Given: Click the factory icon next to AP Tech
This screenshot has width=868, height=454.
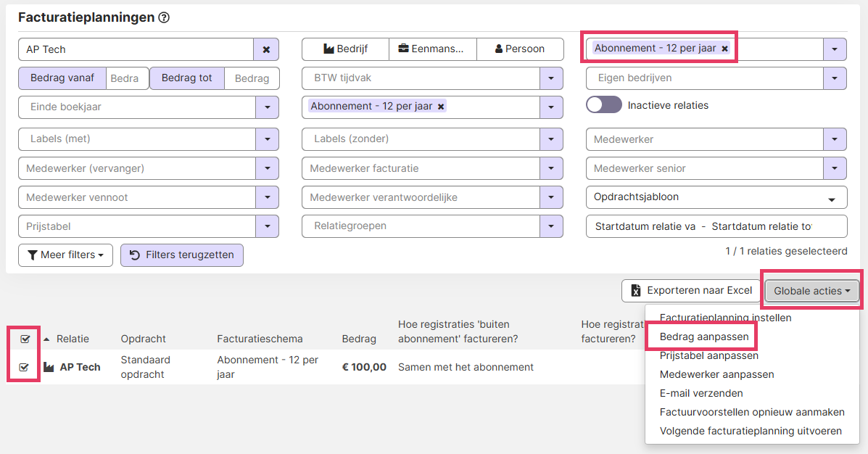Looking at the screenshot, I should (x=49, y=367).
